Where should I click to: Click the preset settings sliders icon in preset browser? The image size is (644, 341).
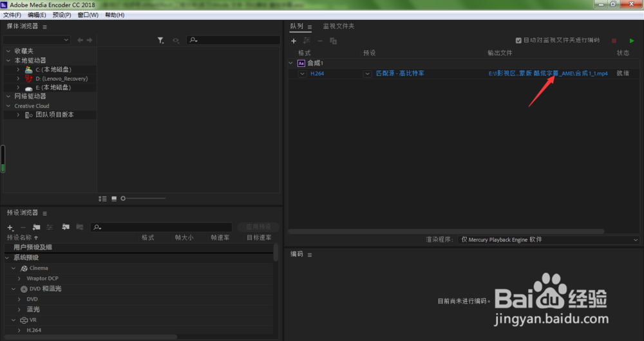[50, 227]
